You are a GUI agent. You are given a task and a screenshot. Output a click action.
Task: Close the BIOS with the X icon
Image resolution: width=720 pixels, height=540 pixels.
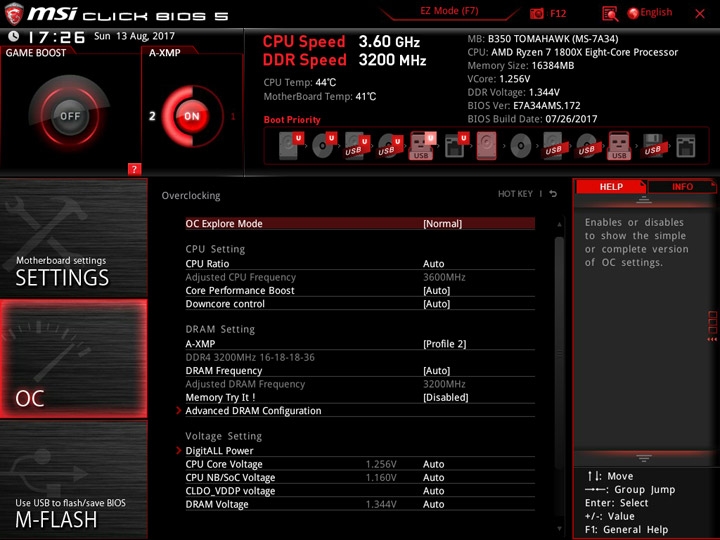[x=700, y=14]
